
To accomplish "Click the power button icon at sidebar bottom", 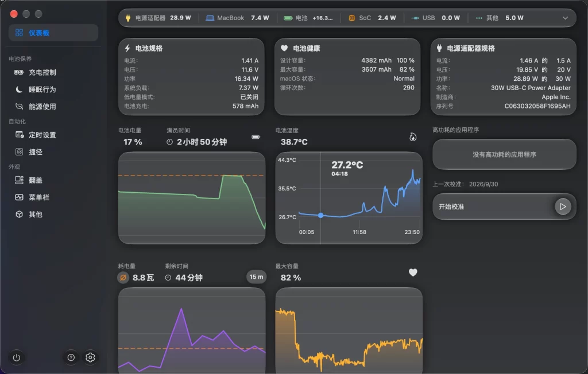I will 17,357.
